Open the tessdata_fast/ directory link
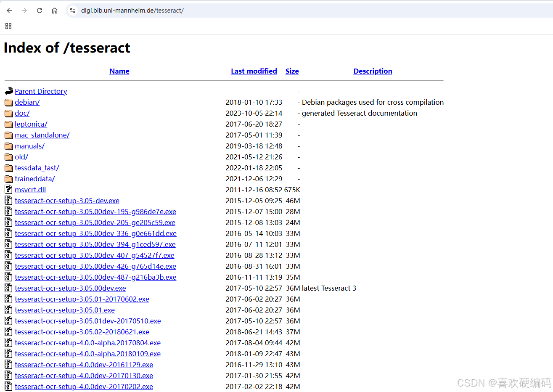553x392 pixels. point(37,168)
